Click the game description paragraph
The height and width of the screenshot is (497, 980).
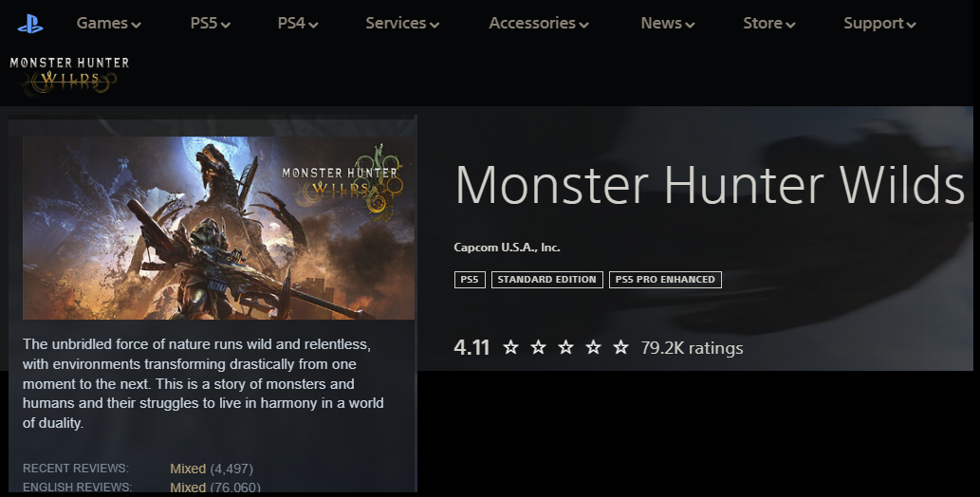click(x=203, y=383)
